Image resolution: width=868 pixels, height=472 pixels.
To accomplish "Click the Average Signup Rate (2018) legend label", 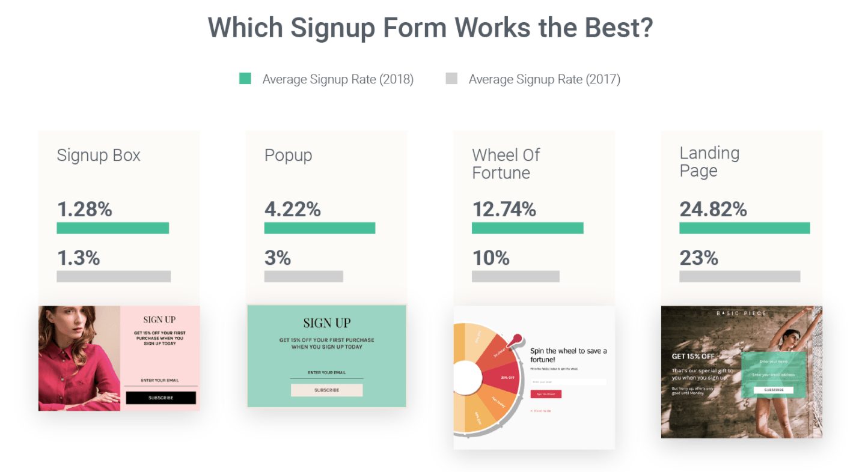I will [338, 79].
